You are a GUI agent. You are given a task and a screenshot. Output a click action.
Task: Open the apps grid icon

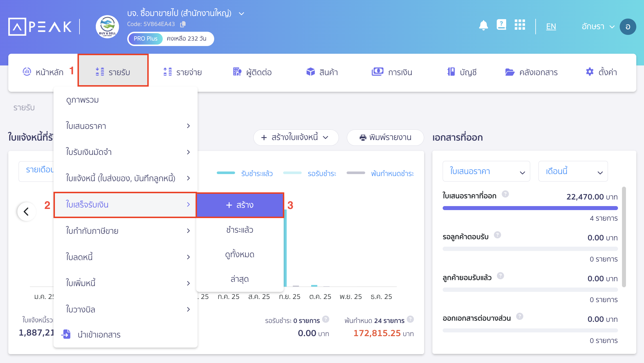click(x=520, y=25)
